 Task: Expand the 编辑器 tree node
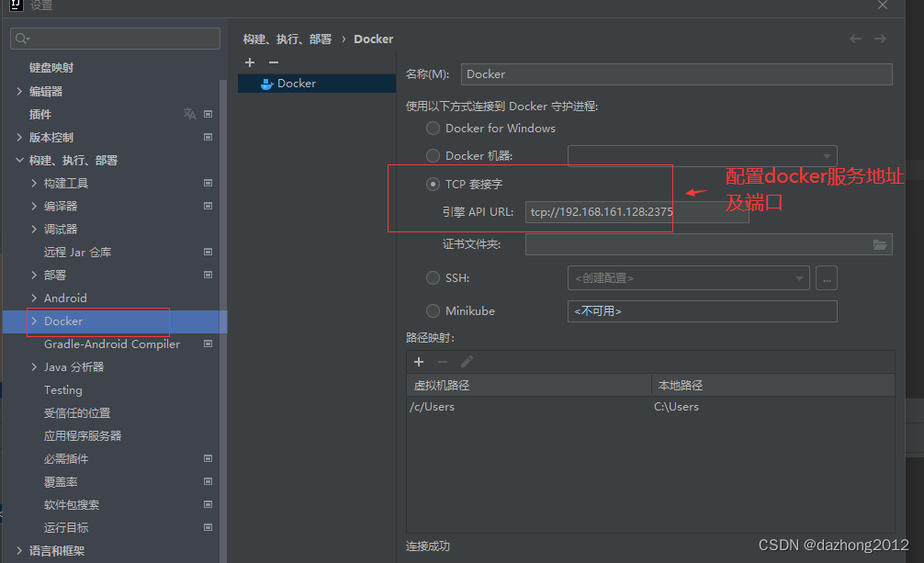pos(19,91)
